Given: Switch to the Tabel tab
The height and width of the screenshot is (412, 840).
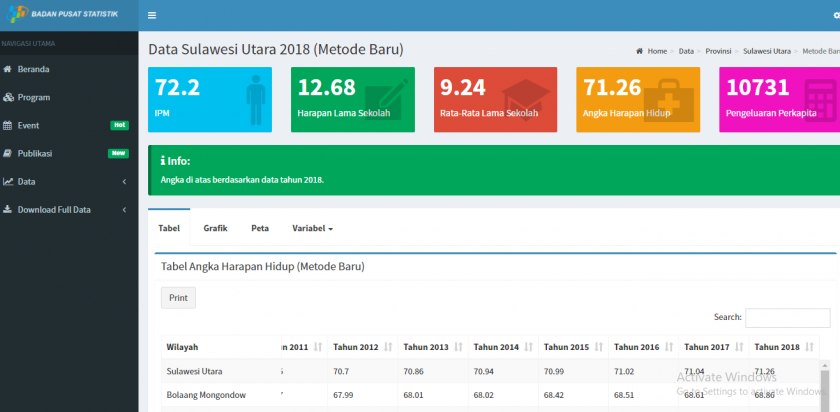Looking at the screenshot, I should pyautogui.click(x=169, y=228).
